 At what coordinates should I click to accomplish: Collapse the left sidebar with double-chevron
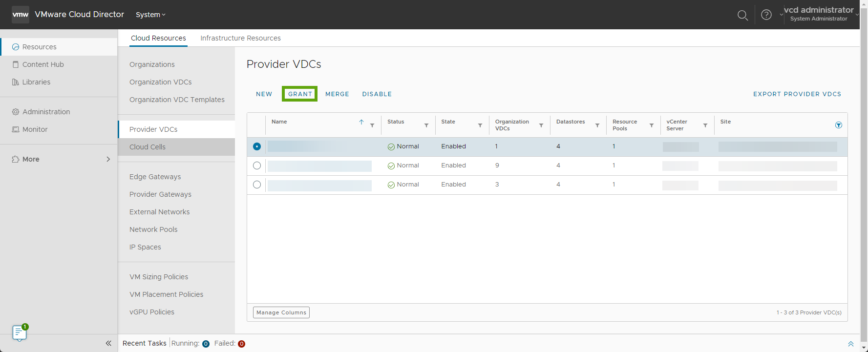tap(108, 343)
